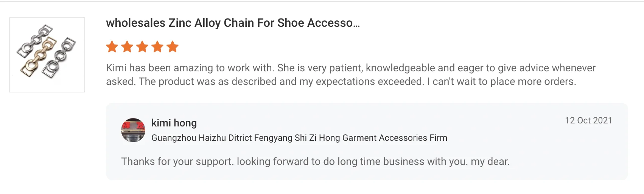Select the third rating star
644x194 pixels.
click(x=142, y=47)
